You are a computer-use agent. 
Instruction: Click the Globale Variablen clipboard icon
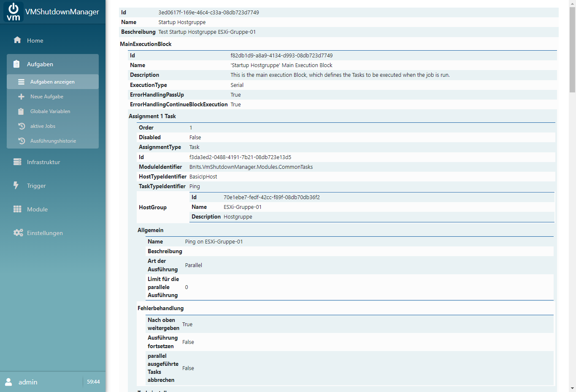click(x=21, y=111)
